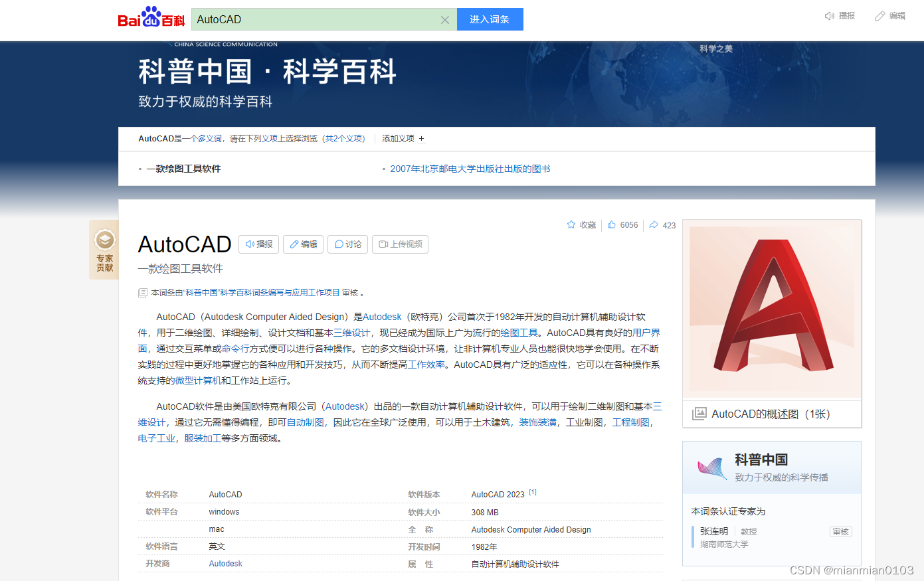Screen dimensions: 924x581
Task: Open the Baidu Baike logo homepage
Action: (x=151, y=17)
